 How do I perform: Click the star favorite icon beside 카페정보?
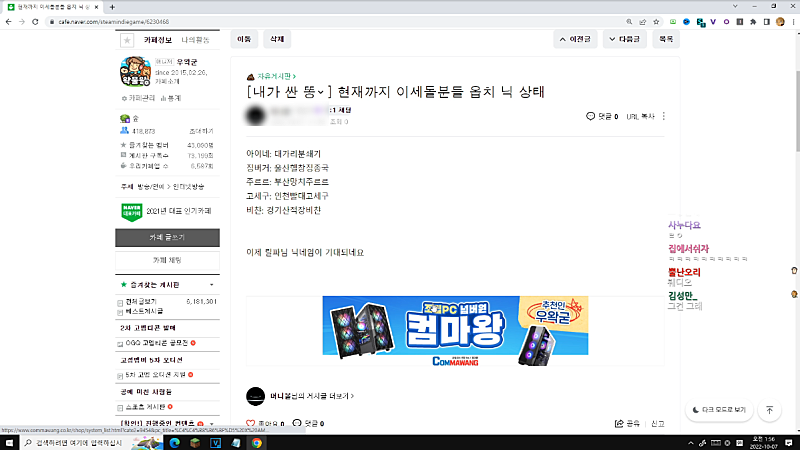click(126, 40)
